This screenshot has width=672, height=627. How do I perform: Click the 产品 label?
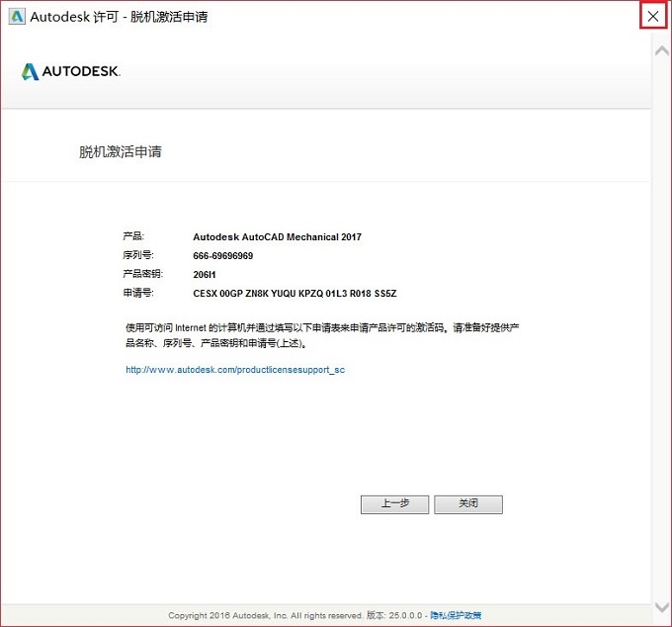pos(133,236)
